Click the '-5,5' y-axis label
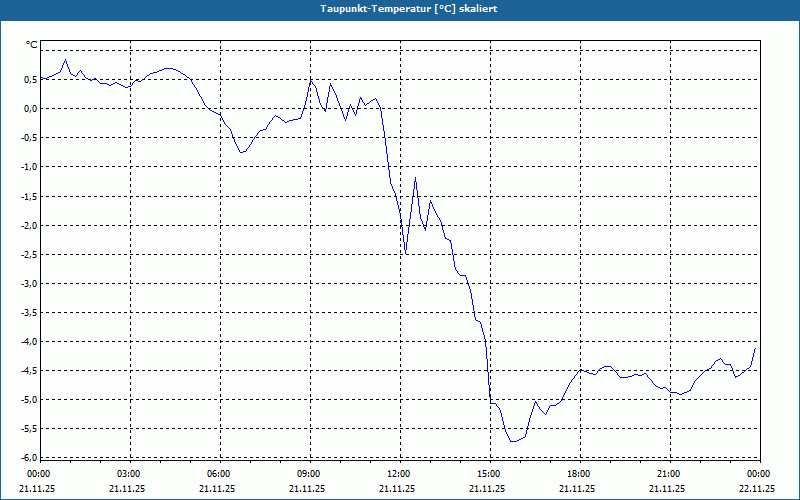 (30, 429)
